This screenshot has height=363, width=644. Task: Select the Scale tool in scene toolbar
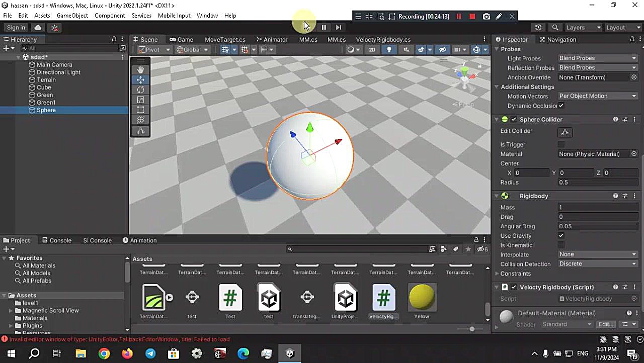[140, 100]
